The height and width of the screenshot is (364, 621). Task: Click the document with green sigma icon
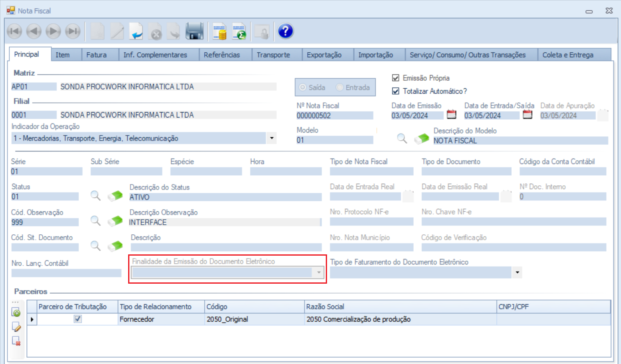coord(239,31)
